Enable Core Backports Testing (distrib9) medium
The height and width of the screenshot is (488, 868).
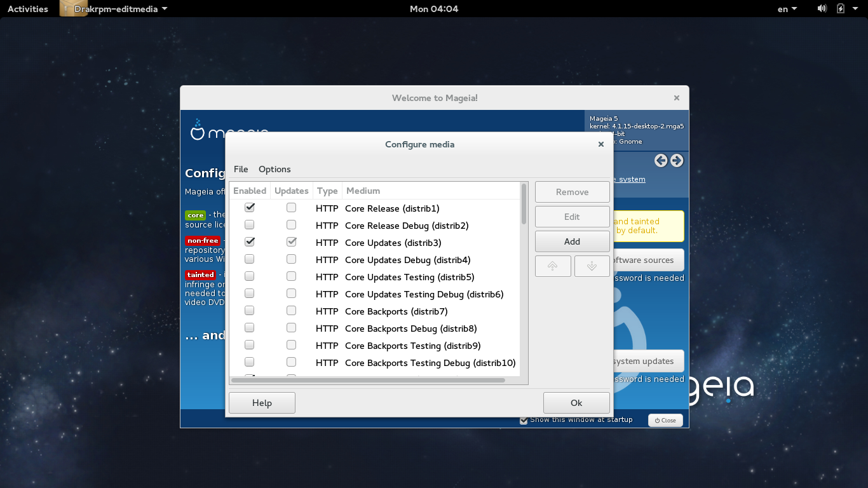(250, 345)
